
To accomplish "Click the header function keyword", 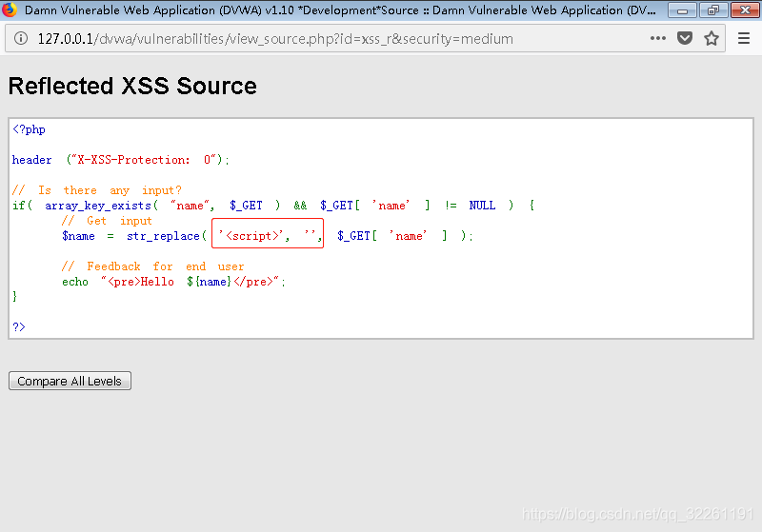I will [x=32, y=160].
